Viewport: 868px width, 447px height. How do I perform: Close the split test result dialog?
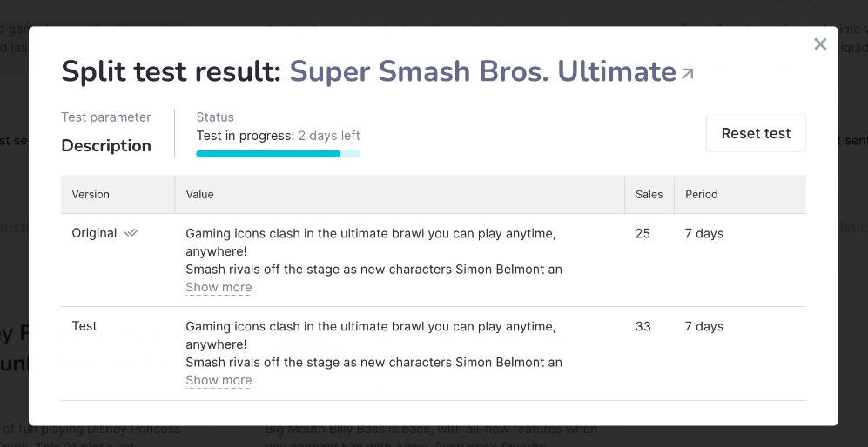click(820, 44)
